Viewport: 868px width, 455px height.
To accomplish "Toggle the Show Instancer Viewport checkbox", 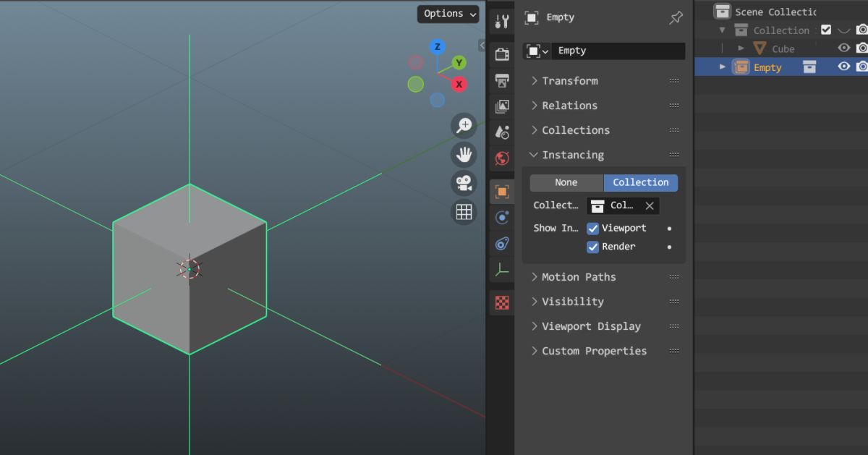I will pyautogui.click(x=592, y=228).
